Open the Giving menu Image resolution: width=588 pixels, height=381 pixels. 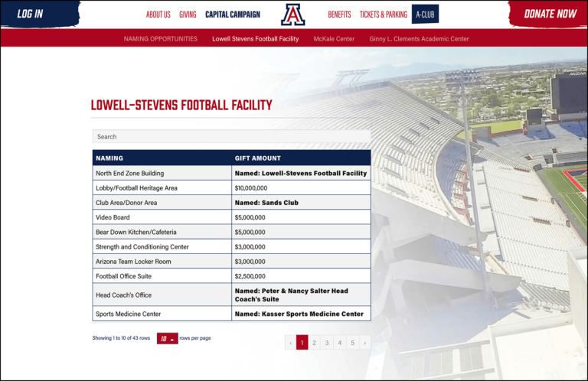tap(188, 15)
